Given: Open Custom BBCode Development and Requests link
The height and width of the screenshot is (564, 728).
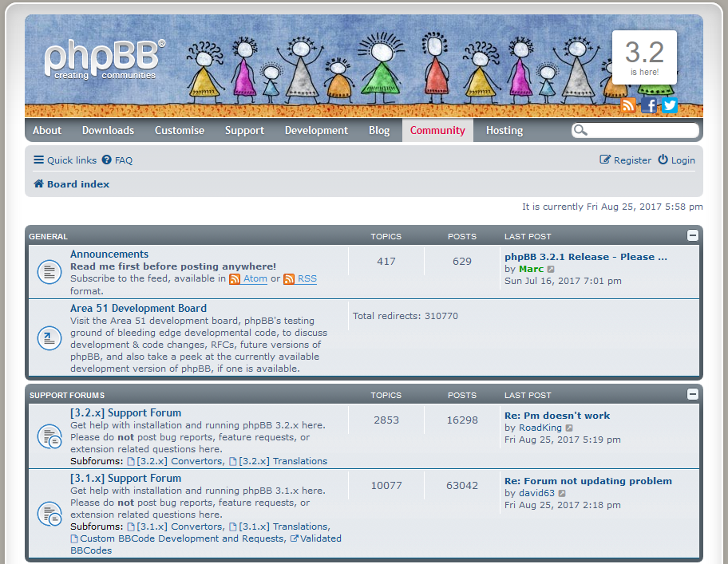Looking at the screenshot, I should pyautogui.click(x=183, y=539).
